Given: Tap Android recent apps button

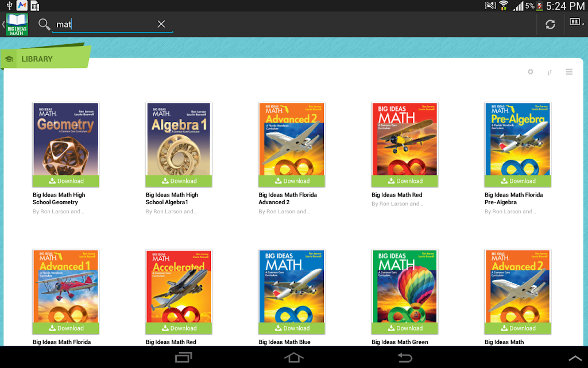Looking at the screenshot, I should tap(183, 357).
